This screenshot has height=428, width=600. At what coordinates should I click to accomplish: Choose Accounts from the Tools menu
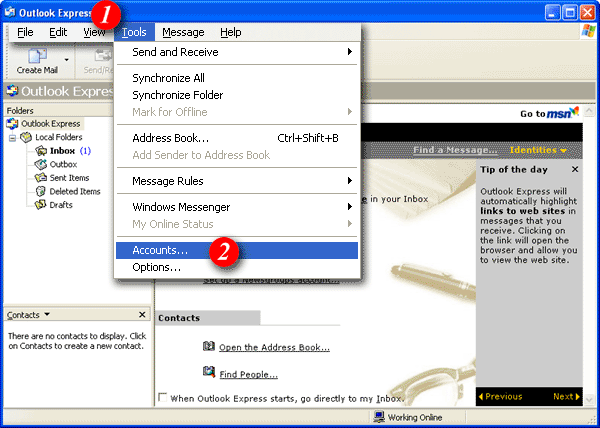tap(160, 251)
